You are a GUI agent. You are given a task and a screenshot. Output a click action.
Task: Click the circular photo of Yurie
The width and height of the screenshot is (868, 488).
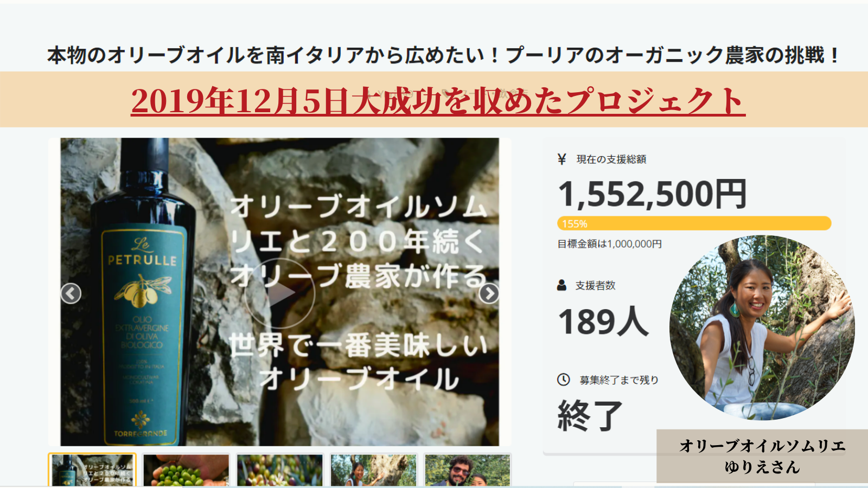pos(762,328)
